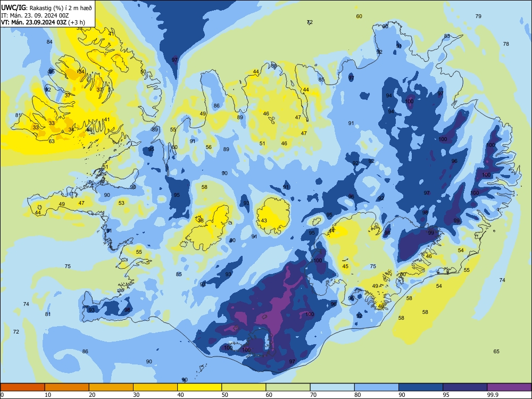
Task: Click the 'VT: Mán. 23.09.2024 03Z (+3 h)' line
Action: (x=43, y=22)
